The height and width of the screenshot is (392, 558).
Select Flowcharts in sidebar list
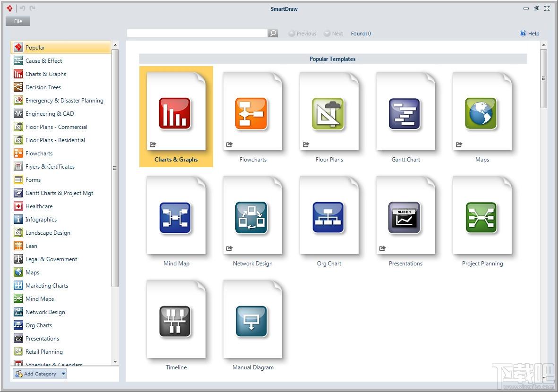61,153
